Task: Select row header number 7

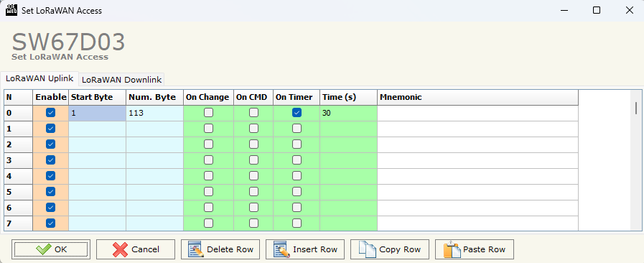Action: 19,223
